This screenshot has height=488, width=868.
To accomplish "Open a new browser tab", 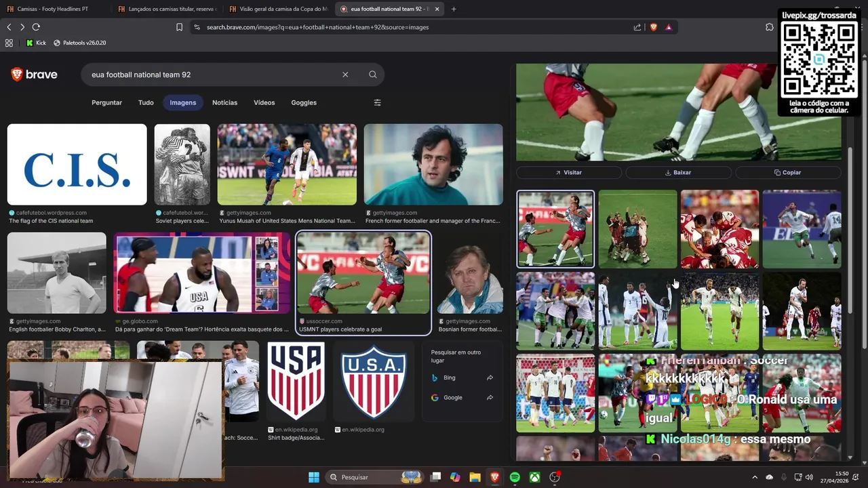I will point(454,9).
